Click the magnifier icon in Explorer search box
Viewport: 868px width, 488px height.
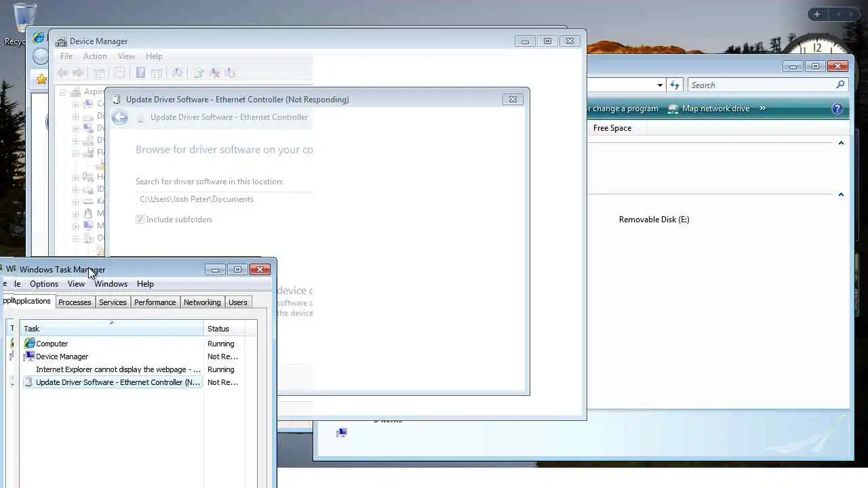[x=840, y=85]
